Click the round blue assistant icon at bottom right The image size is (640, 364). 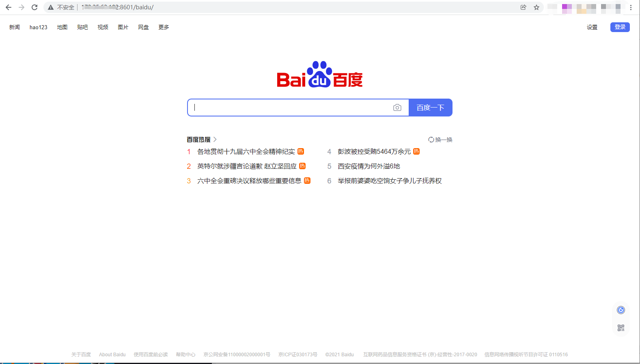point(621,310)
